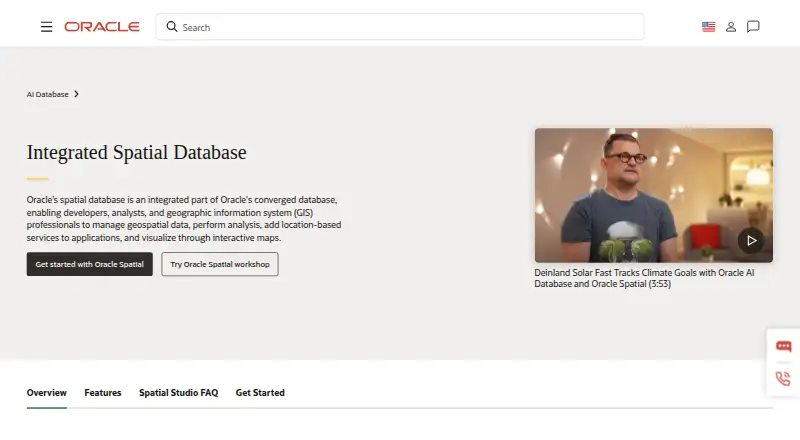Open the red live chat side icon
The height and width of the screenshot is (440, 800).
784,347
